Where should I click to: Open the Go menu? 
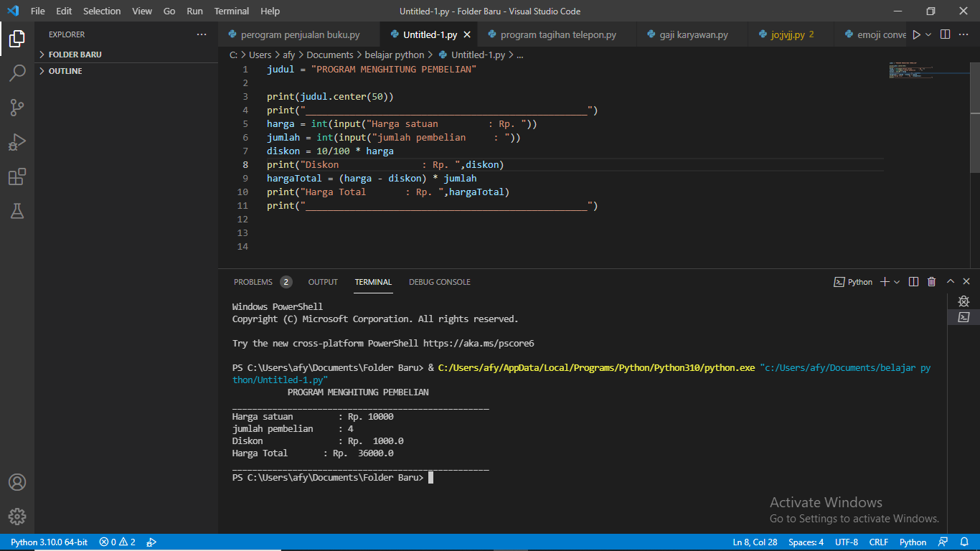(169, 11)
